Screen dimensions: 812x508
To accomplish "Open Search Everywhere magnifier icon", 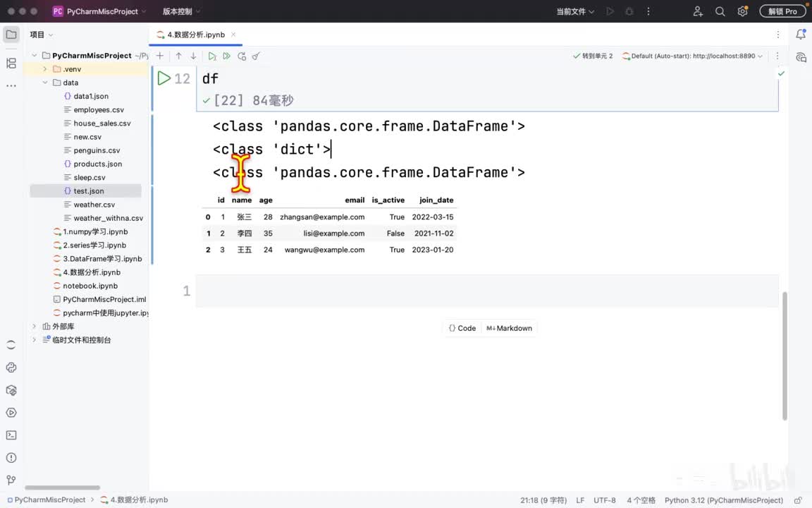I will [x=720, y=11].
